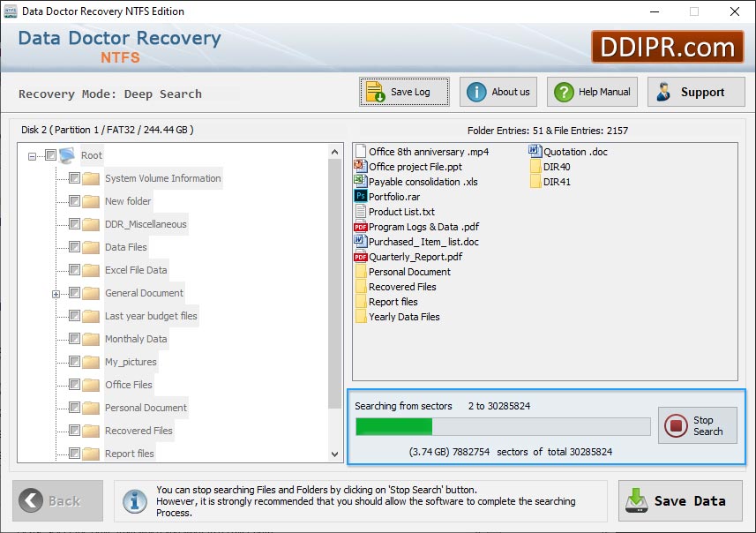Expand the General Document folder node
This screenshot has height=533, width=756.
pyautogui.click(x=56, y=294)
